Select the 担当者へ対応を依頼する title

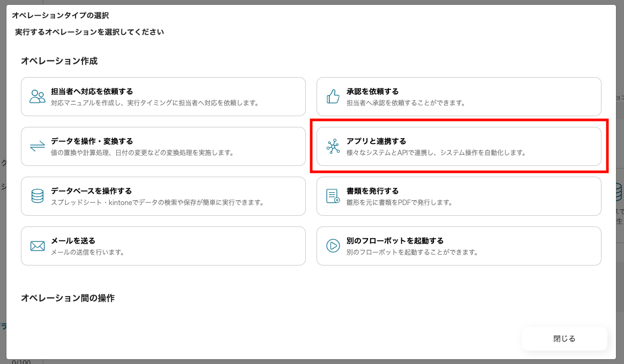click(92, 92)
